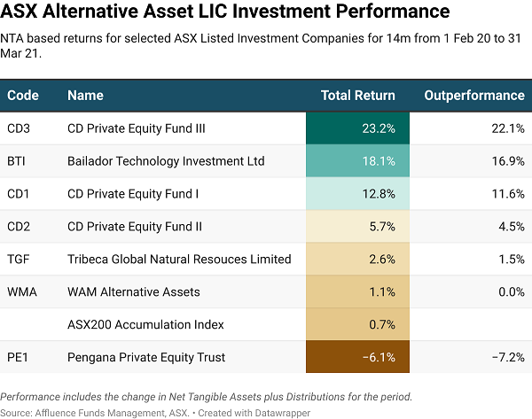This screenshot has height=419, width=532.
Task: Click the dark green 23.2% cell
Action: pos(357,128)
